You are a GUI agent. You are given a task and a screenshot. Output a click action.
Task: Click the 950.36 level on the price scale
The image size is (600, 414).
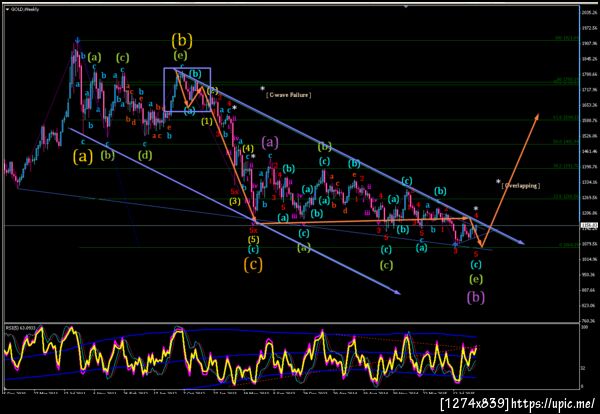point(589,275)
